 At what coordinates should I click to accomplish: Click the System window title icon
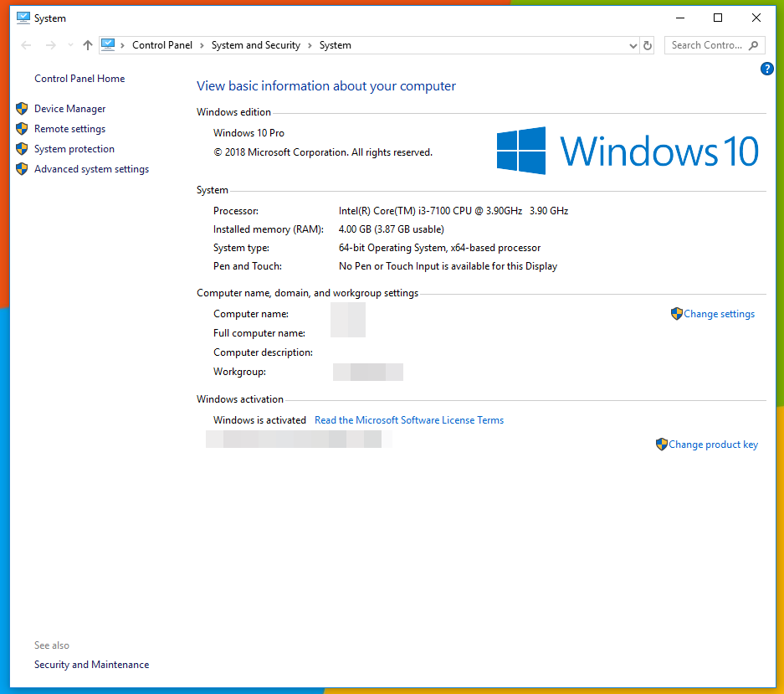click(23, 18)
